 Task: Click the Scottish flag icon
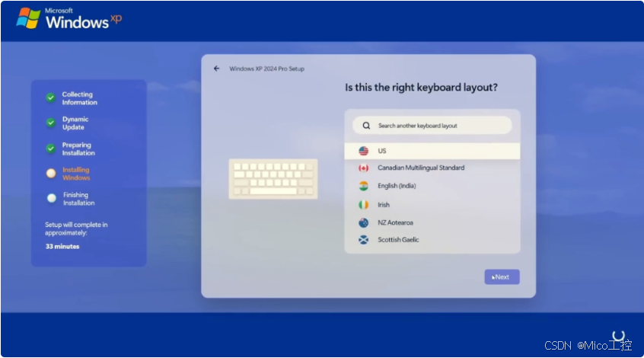click(x=363, y=240)
